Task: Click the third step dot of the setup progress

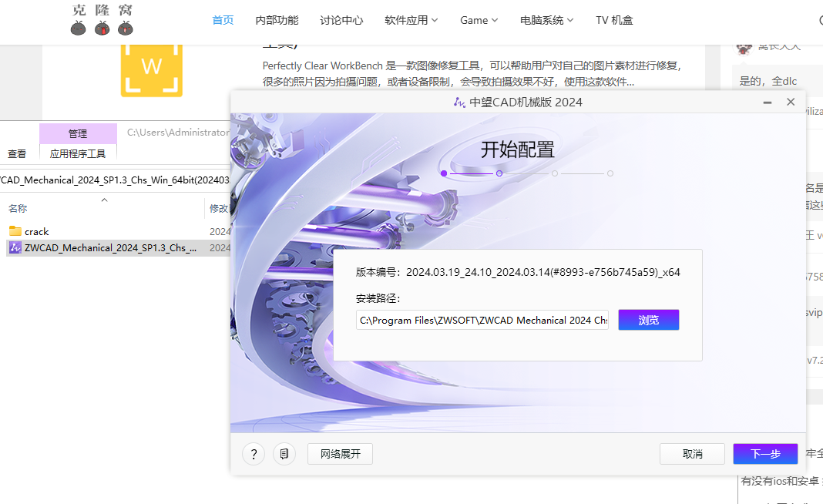Action: 555,173
